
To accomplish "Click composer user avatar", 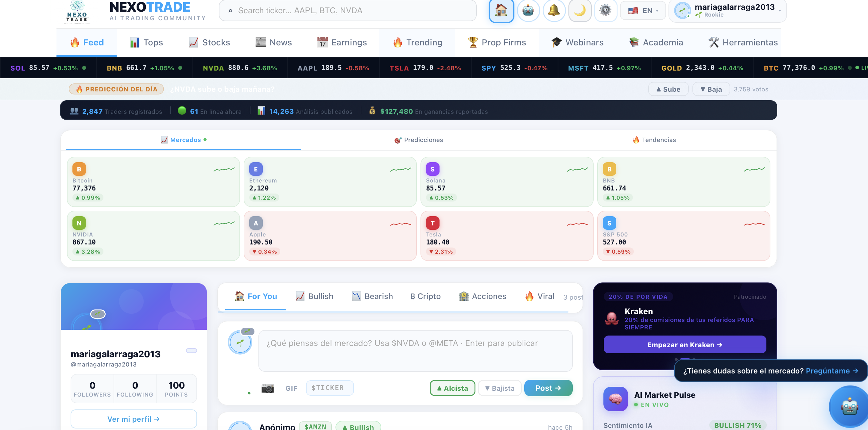I will tap(240, 343).
